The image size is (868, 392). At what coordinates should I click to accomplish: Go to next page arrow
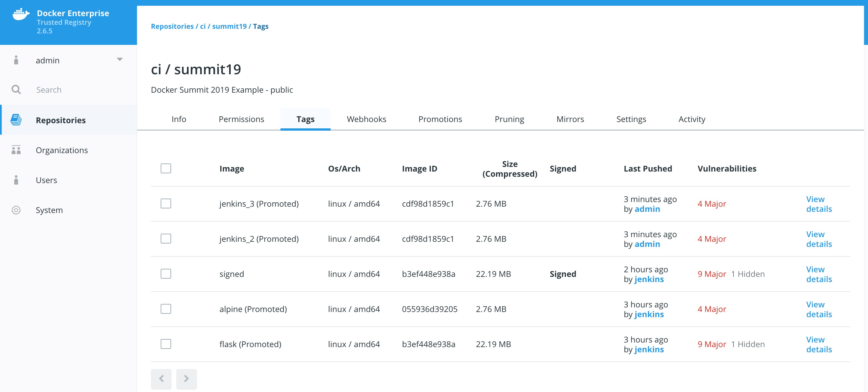coord(186,378)
